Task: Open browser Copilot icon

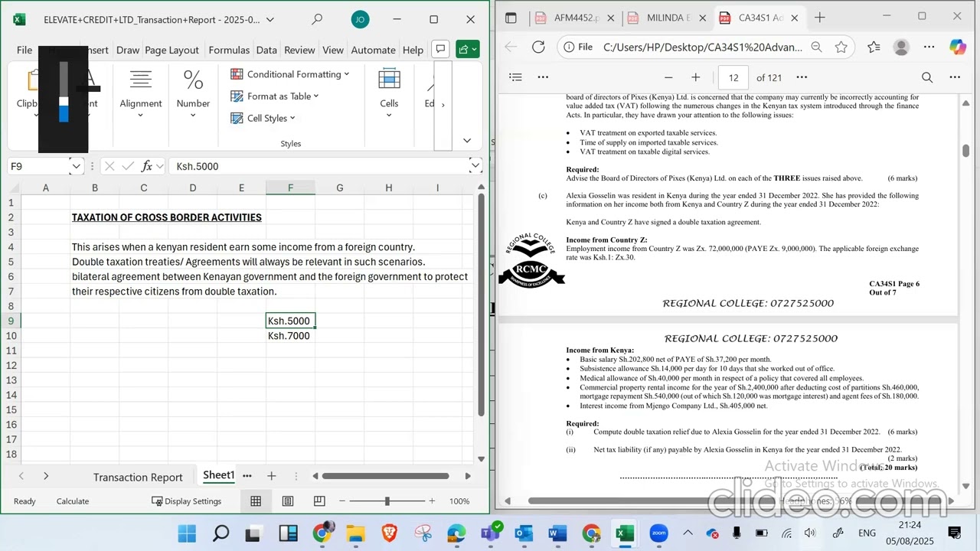Action: [958, 47]
